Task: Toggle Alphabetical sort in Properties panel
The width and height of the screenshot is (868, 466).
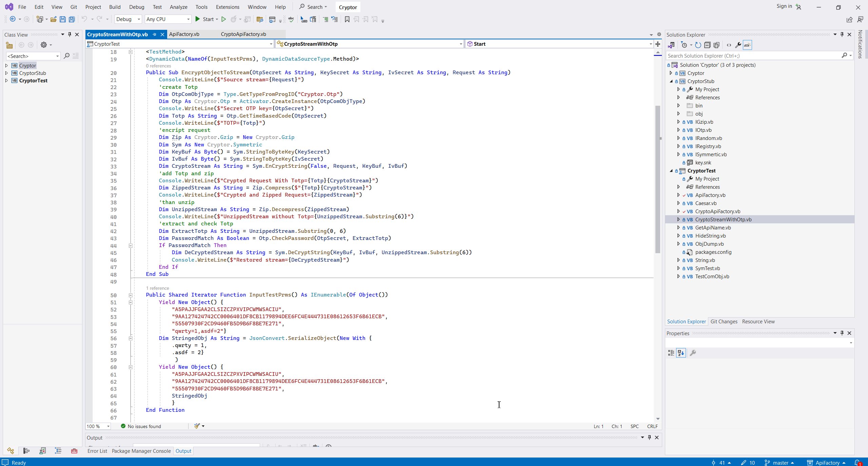Action: [x=681, y=353]
